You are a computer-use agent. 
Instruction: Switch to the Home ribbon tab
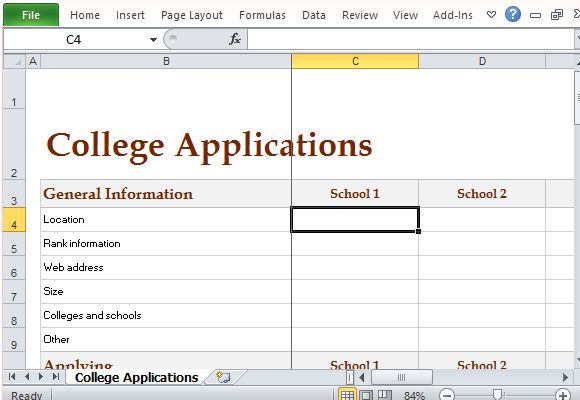[85, 15]
